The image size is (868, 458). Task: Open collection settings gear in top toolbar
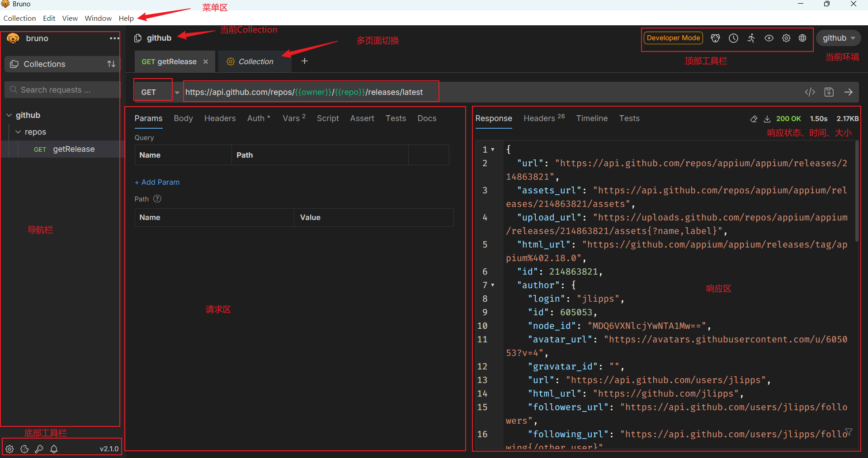pyautogui.click(x=786, y=38)
